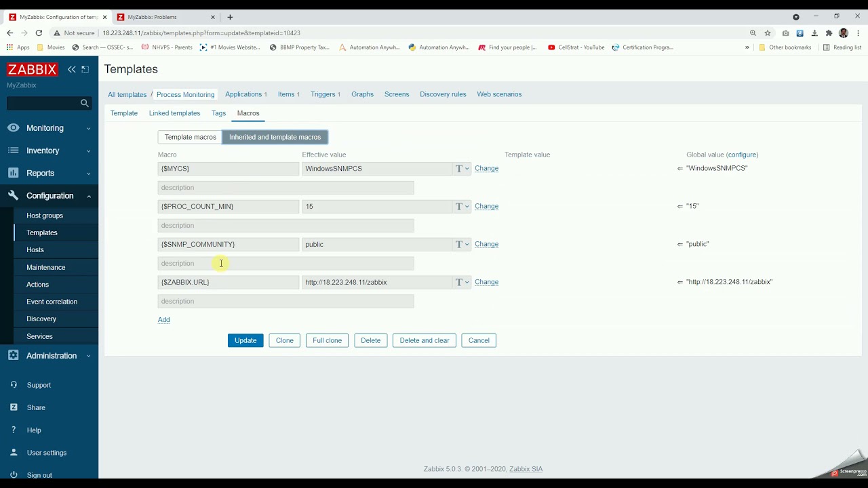Click the Delete and clear button
Image resolution: width=868 pixels, height=488 pixels.
tap(425, 340)
